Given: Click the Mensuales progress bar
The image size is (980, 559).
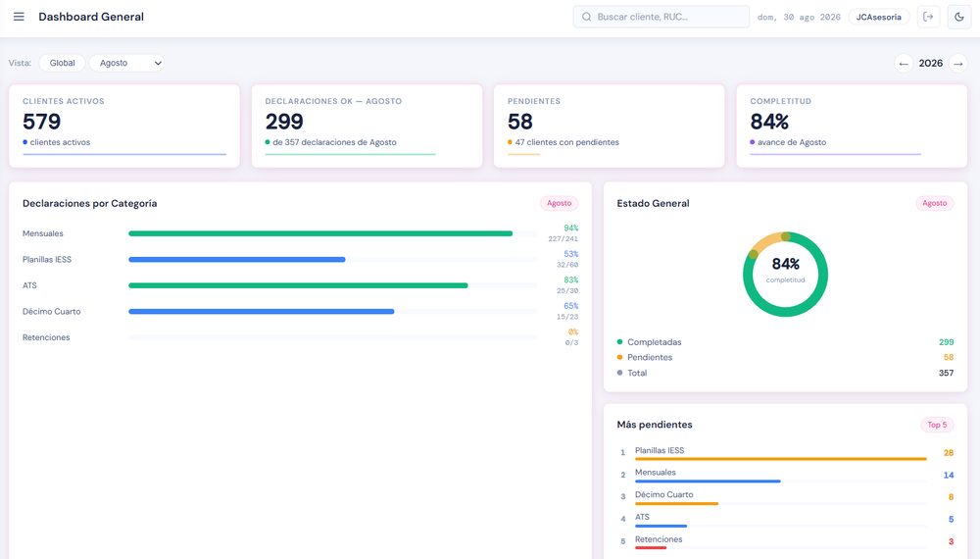Looking at the screenshot, I should click(x=332, y=233).
